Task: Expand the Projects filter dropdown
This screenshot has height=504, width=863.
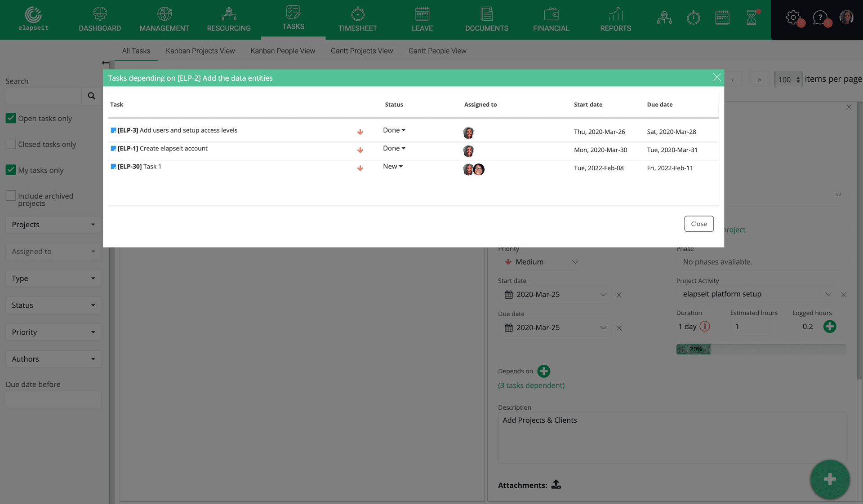Action: pyautogui.click(x=53, y=224)
